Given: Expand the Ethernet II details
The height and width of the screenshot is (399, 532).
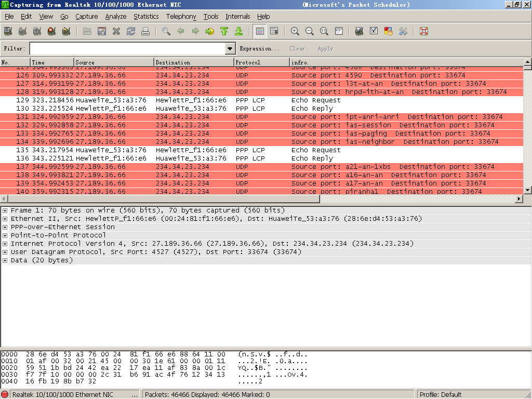Looking at the screenshot, I should tap(5, 219).
